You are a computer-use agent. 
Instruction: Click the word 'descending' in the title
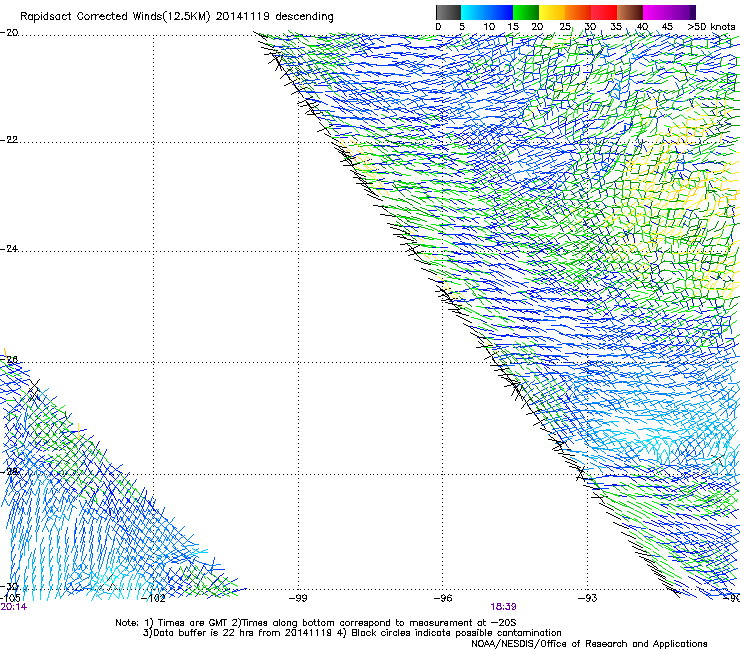pos(304,17)
